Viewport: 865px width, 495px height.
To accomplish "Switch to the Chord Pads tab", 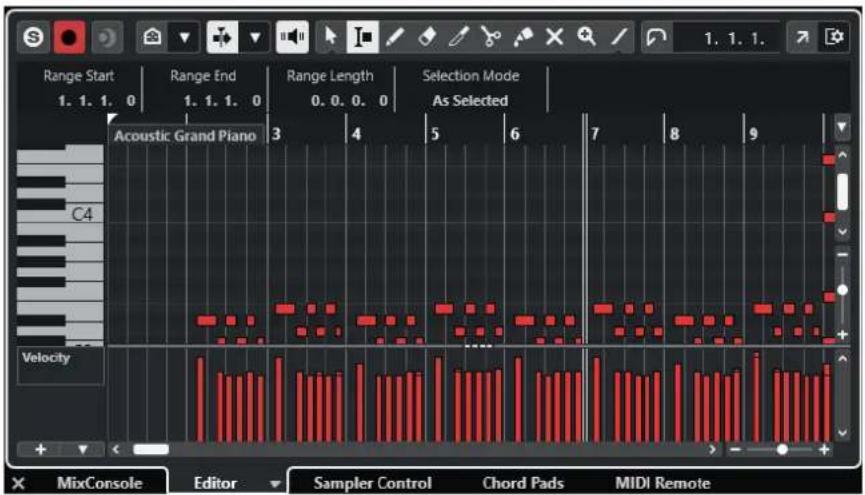I will pyautogui.click(x=523, y=483).
